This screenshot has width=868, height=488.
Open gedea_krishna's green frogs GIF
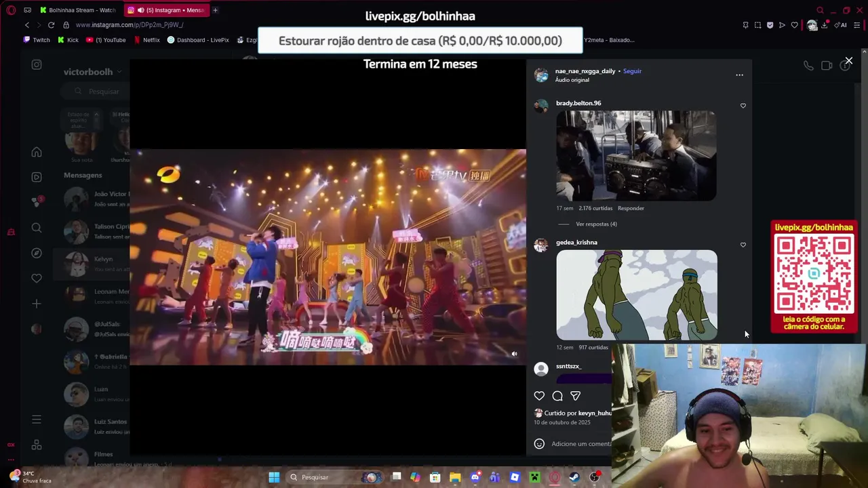click(637, 295)
